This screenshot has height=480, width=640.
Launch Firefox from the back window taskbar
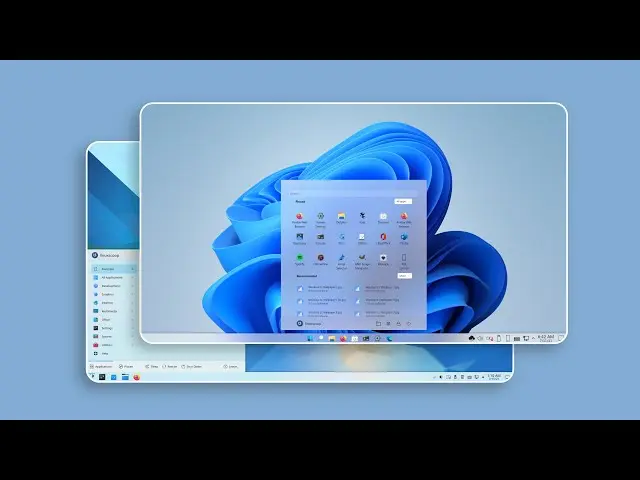click(x=137, y=377)
